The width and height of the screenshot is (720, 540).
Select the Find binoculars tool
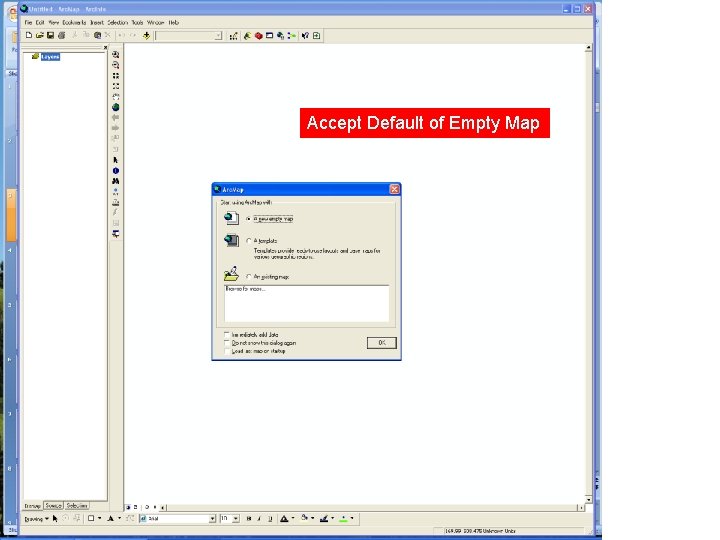click(x=116, y=181)
